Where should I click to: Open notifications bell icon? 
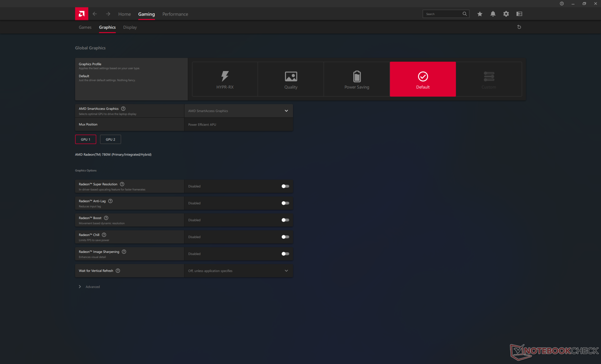pyautogui.click(x=493, y=14)
